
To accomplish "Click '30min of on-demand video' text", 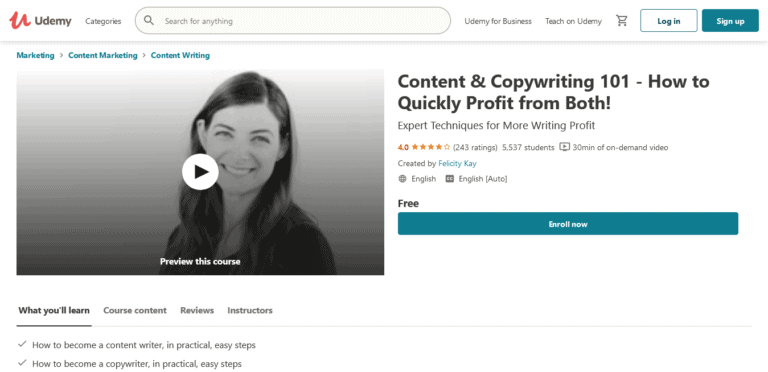I will (620, 147).
